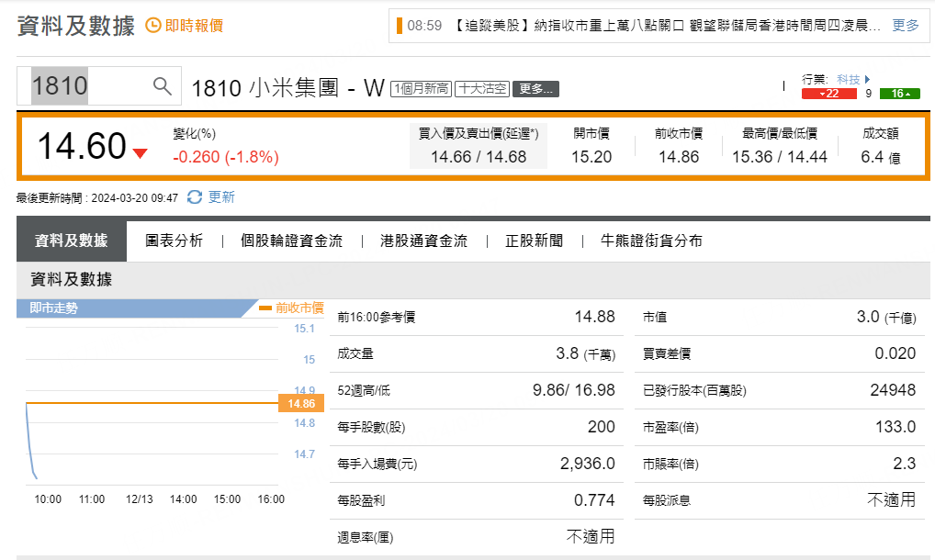This screenshot has width=935, height=560.
Task: Click the opening price 15.20
Action: point(591,157)
